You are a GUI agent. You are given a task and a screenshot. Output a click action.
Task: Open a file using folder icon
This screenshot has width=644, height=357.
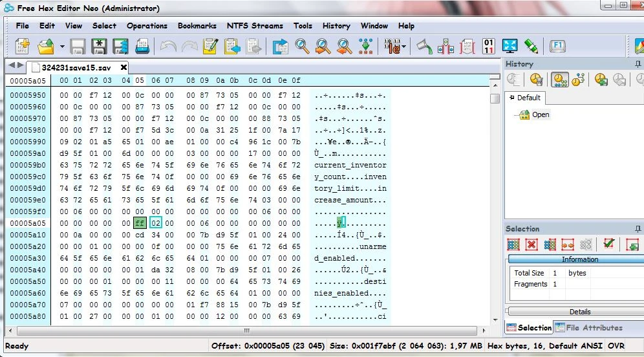point(46,46)
